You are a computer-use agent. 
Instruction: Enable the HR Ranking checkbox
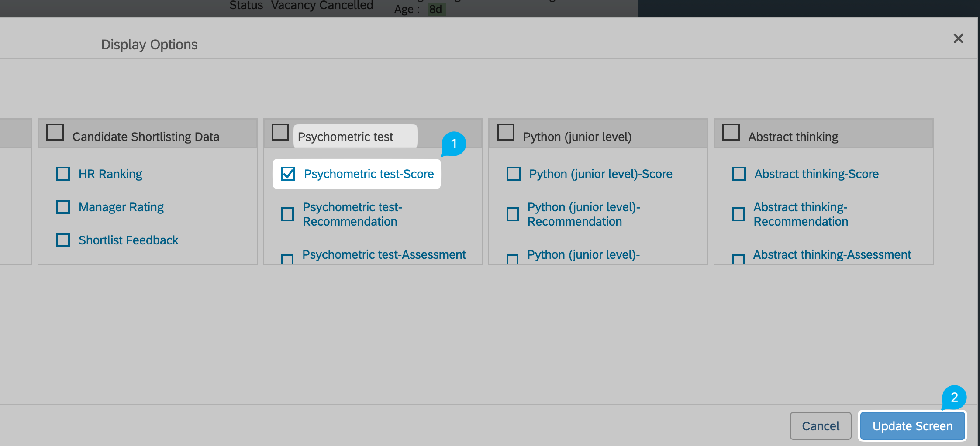tap(63, 174)
